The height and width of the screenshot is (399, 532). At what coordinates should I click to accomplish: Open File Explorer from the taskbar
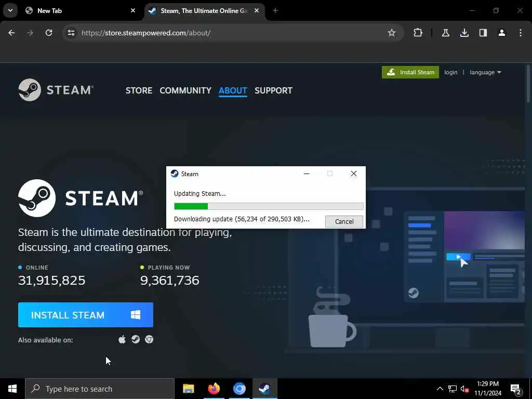click(x=188, y=389)
